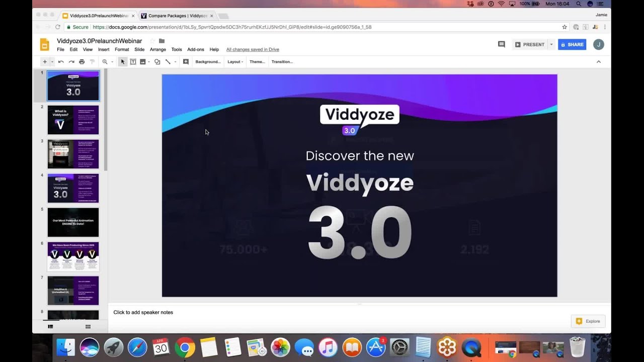Click the Chrome address bar URL
Image resolution: width=644 pixels, height=362 pixels.
click(x=232, y=27)
